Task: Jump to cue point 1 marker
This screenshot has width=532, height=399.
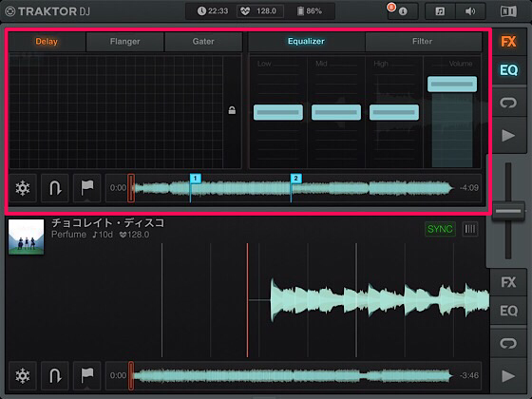Action: [195, 179]
